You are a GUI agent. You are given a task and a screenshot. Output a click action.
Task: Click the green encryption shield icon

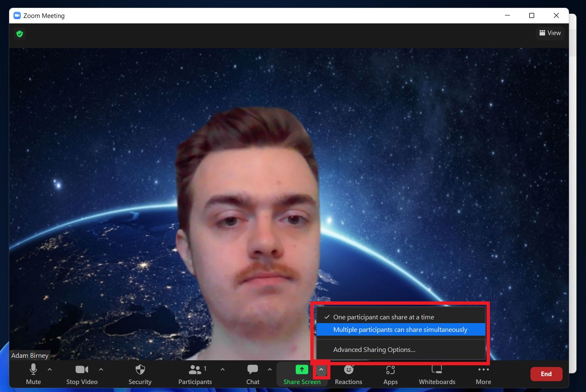click(20, 34)
